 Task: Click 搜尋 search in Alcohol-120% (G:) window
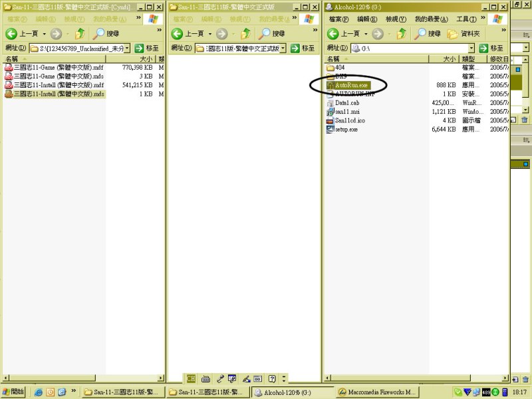coord(428,34)
